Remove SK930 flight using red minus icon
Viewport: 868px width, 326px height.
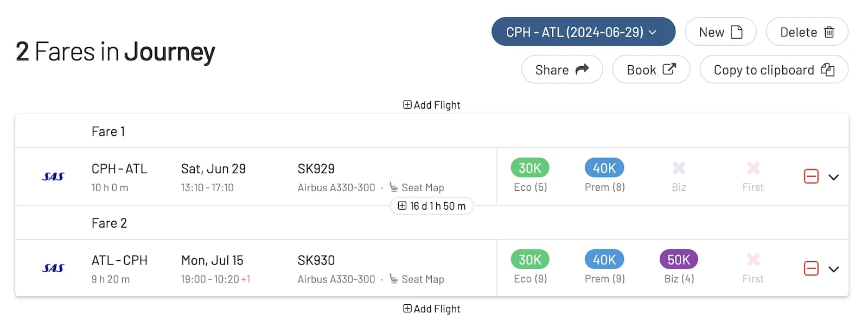tap(811, 268)
